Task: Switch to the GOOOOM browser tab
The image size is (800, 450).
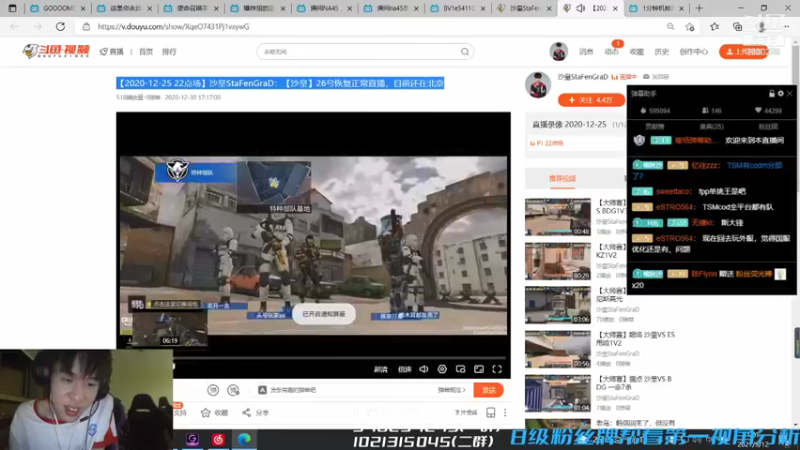Action: [x=57, y=8]
